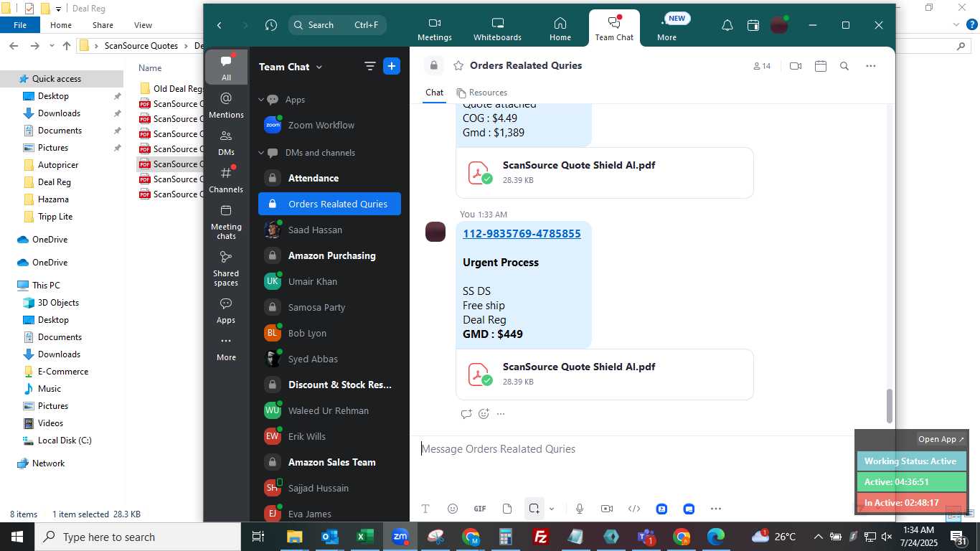The width and height of the screenshot is (980, 551).
Task: Open the File tab in File Explorer
Action: pos(20,25)
